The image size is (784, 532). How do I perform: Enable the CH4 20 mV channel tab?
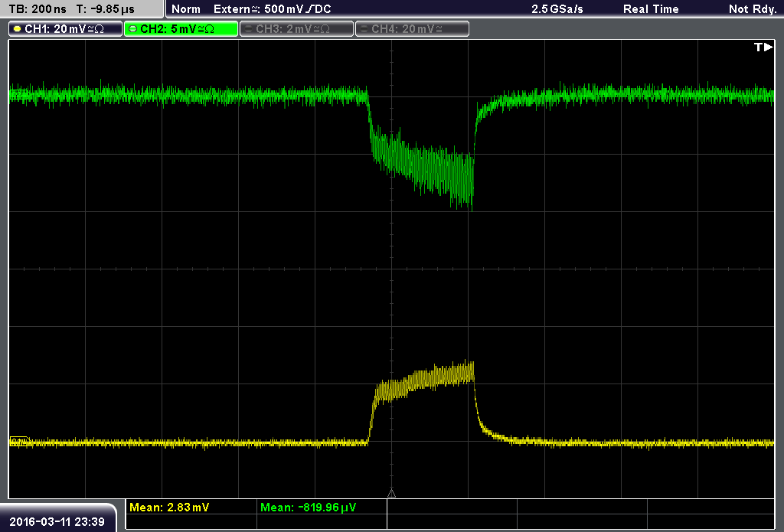[x=412, y=29]
